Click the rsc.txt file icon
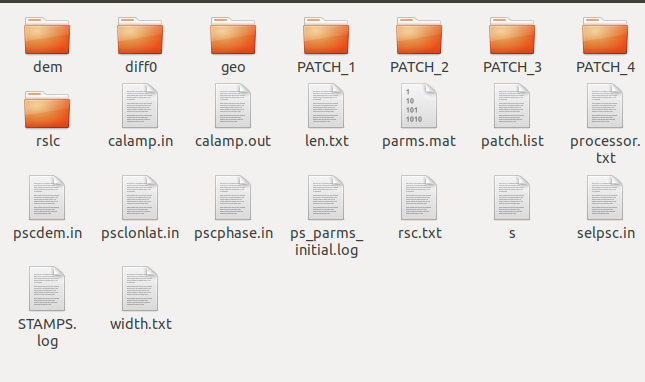The width and height of the screenshot is (645, 382). (419, 197)
